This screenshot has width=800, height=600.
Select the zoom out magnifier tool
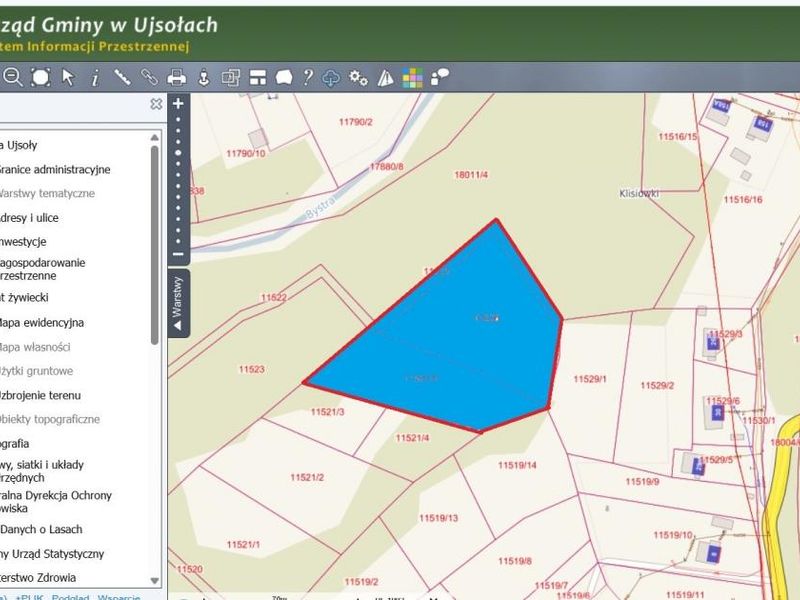[x=12, y=78]
